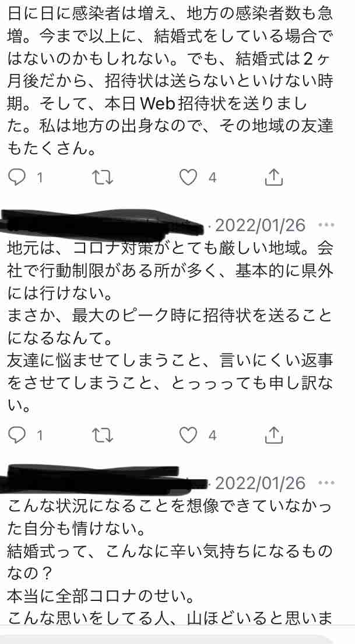Reply to the first tweet about Web招待状
Viewport: 355px width, 644px height.
(x=17, y=178)
